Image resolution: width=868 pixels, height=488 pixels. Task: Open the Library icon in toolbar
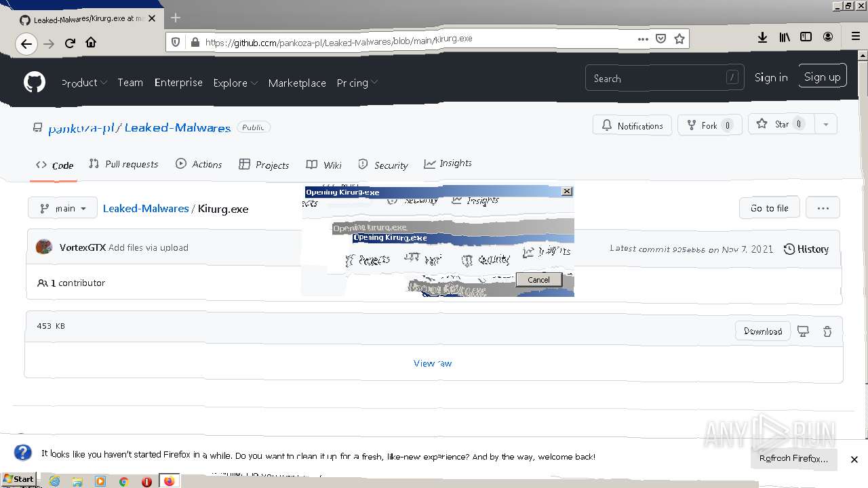pos(785,37)
